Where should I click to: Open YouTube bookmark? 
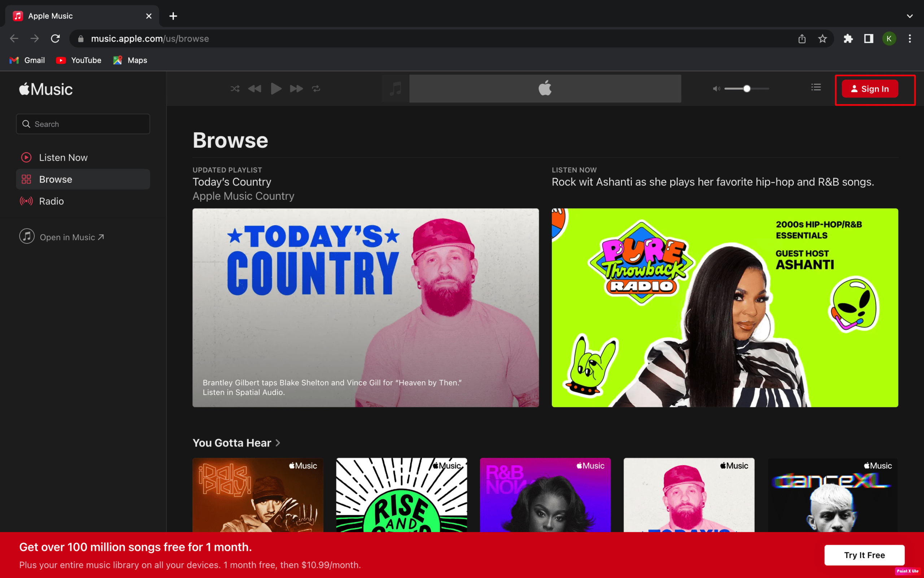(x=79, y=60)
